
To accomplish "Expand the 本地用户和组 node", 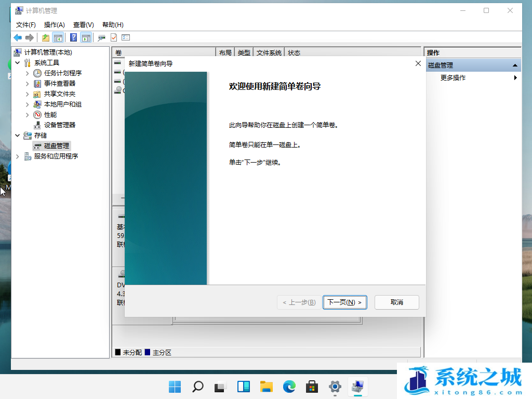I will coord(28,104).
